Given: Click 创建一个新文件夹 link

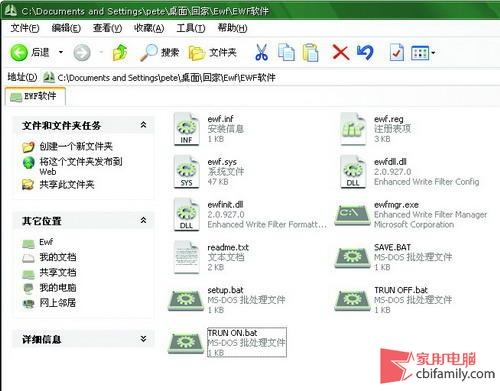Looking at the screenshot, I should point(76,146).
